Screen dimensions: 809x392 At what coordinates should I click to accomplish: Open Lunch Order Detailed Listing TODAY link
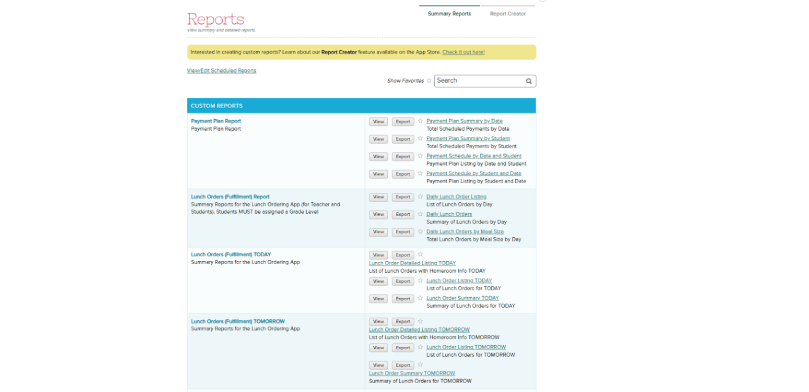[x=412, y=263]
